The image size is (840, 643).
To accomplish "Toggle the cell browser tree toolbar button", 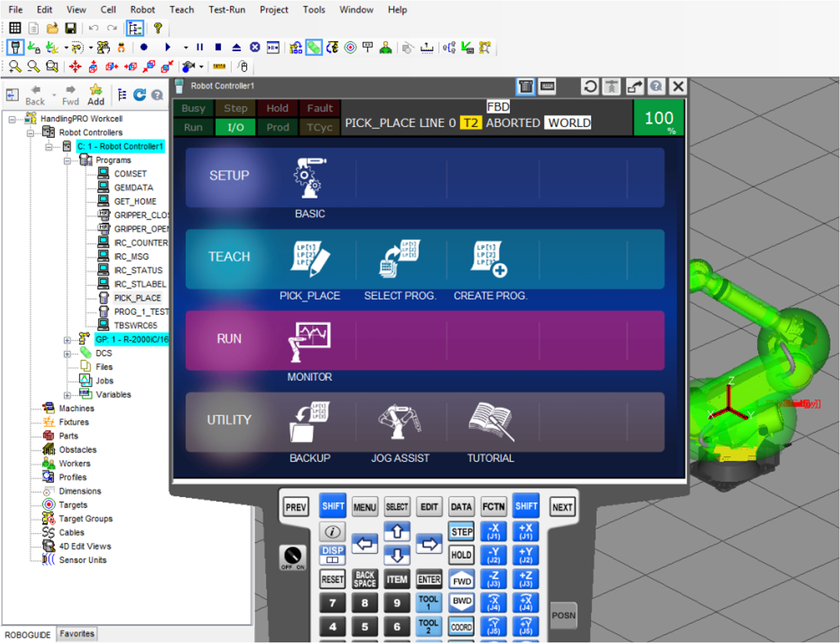I will click(135, 28).
